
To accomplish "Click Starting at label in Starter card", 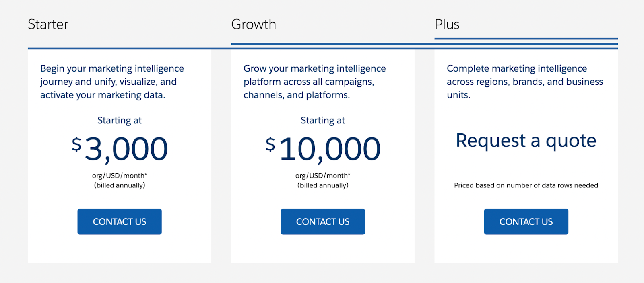I will [x=120, y=120].
